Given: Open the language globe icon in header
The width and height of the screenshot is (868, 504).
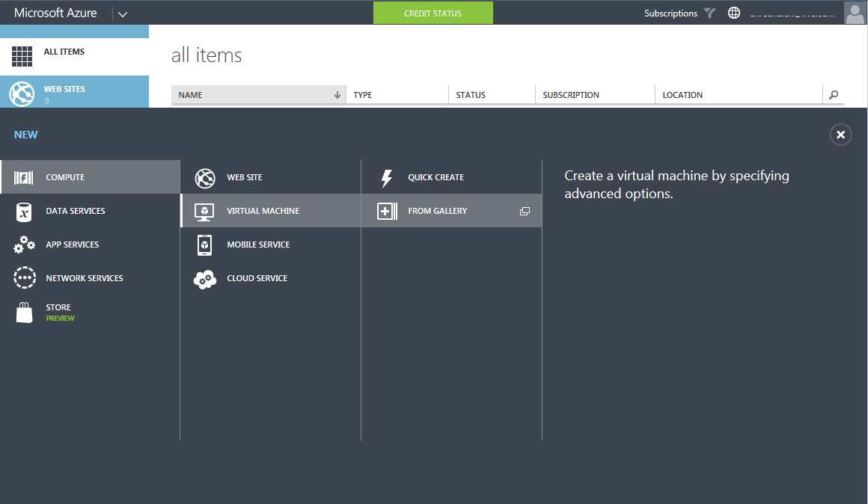Looking at the screenshot, I should [x=734, y=13].
